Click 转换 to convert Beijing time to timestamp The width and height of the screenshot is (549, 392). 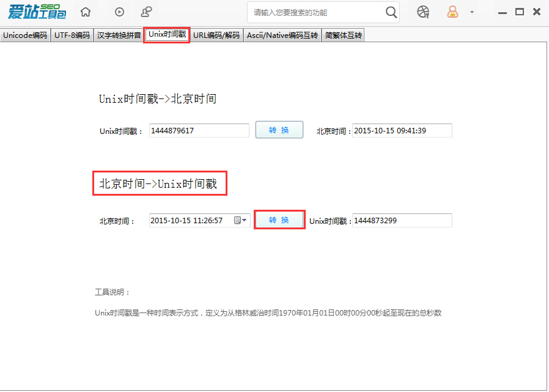tap(279, 220)
